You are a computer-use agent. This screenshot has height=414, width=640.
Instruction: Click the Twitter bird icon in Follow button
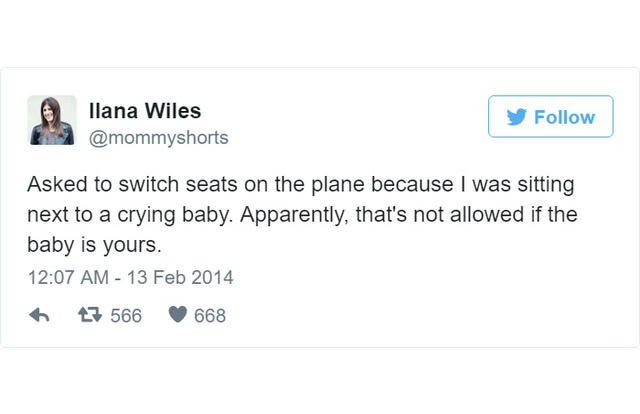coord(516,117)
